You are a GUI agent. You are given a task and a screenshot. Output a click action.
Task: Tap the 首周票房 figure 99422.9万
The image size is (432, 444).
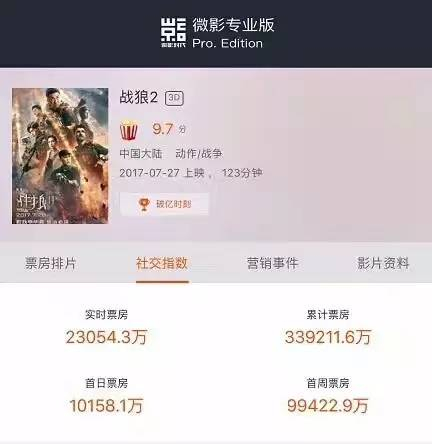pyautogui.click(x=328, y=406)
